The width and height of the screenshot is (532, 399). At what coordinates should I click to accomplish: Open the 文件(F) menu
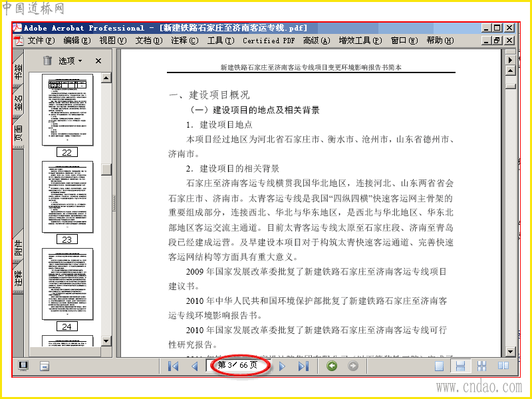pos(41,41)
